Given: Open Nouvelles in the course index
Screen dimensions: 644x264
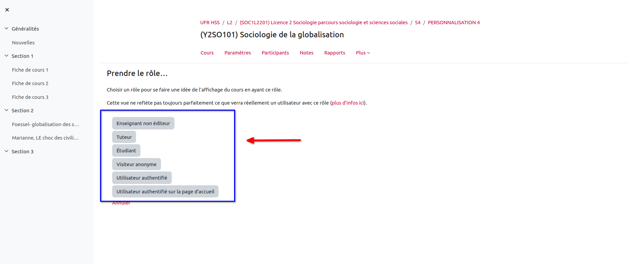Looking at the screenshot, I should click(x=23, y=43).
